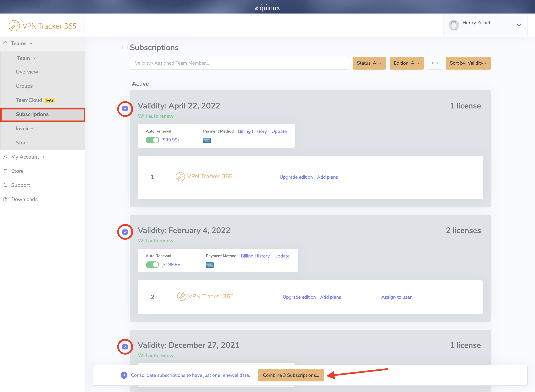
Task: Open Billing History for February 4 subscription
Action: pos(255,256)
